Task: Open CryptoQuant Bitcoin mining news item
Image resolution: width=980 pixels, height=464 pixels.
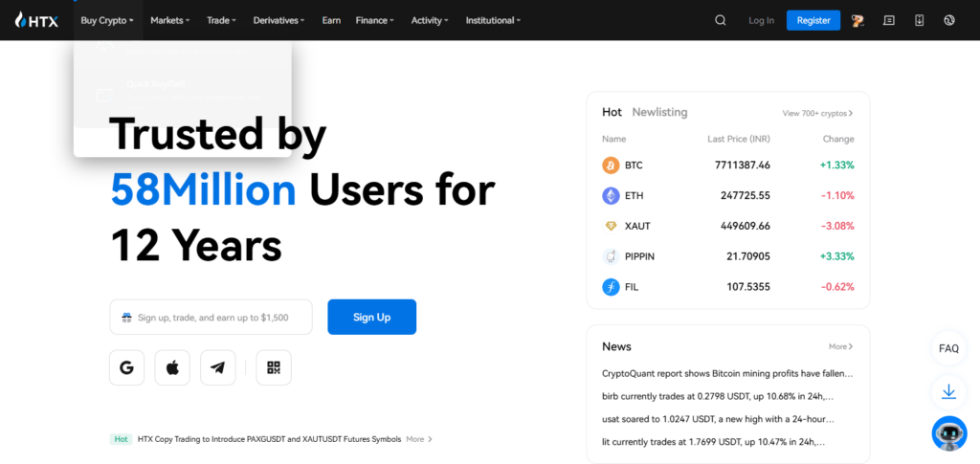Action: tap(727, 373)
